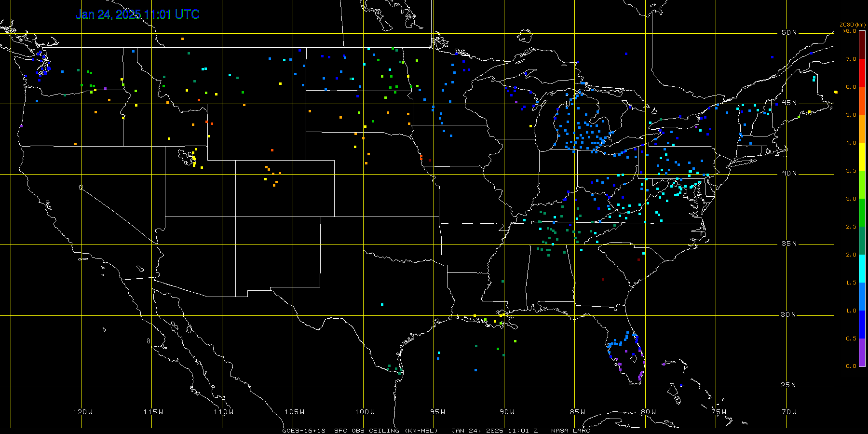Click the '3.5' color bar label
868x434 pixels.
point(851,171)
